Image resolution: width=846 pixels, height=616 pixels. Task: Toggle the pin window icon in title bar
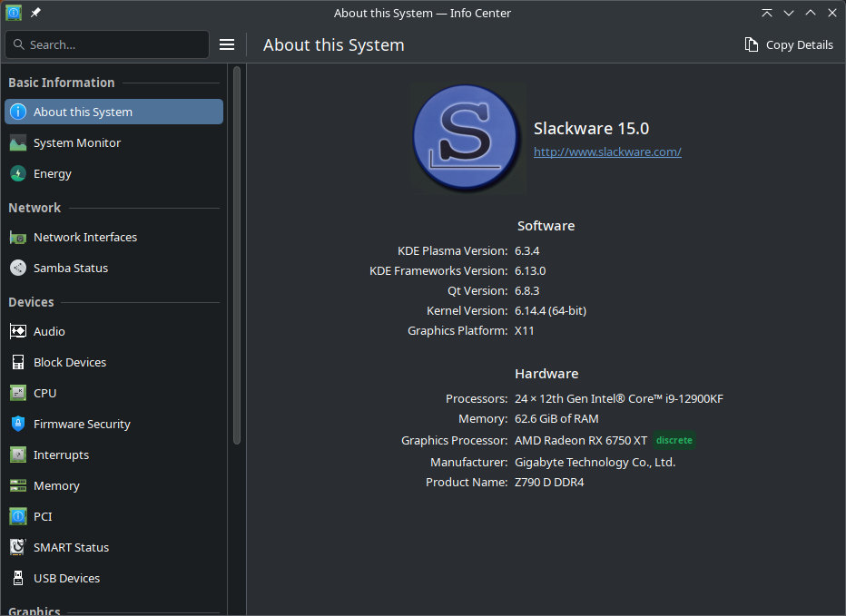(35, 13)
